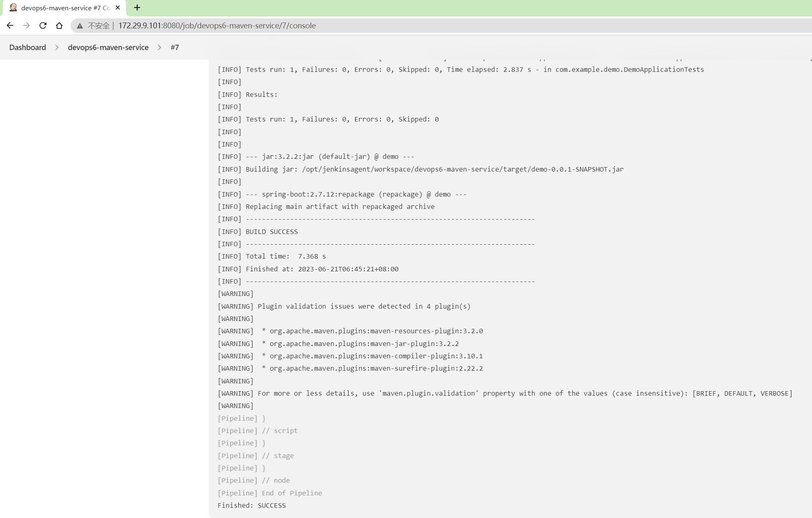Click the maven-compiler-plugin:3.10.1 warning line
Viewport: 812px width, 518px height.
[350, 356]
